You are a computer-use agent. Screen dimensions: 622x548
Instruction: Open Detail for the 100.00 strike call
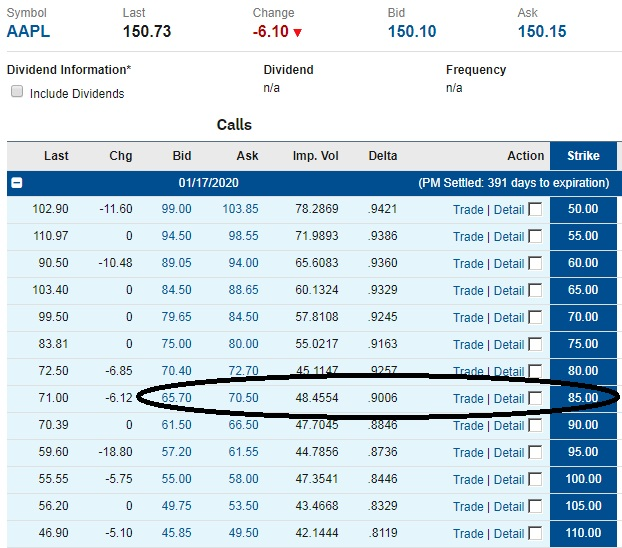508,479
